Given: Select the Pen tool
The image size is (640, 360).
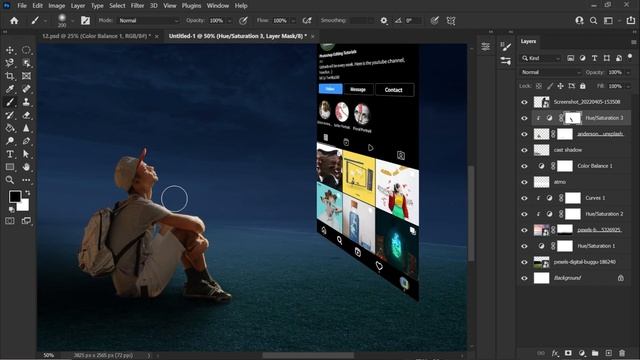Looking at the screenshot, I should (x=26, y=141).
